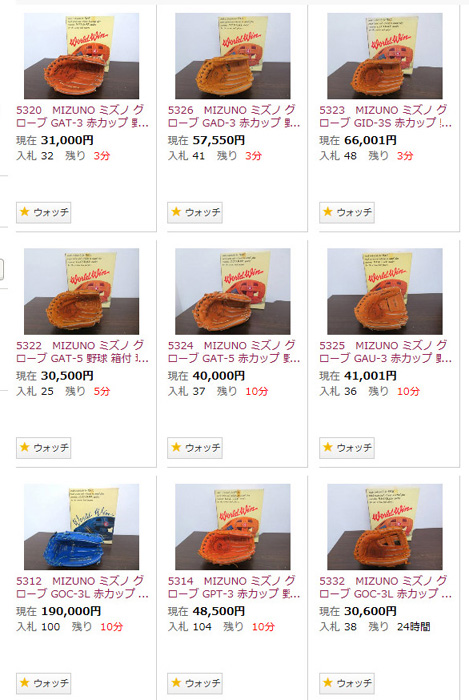View glove photo for 40,000 yen listing
The height and width of the screenshot is (700, 469).
[233, 292]
